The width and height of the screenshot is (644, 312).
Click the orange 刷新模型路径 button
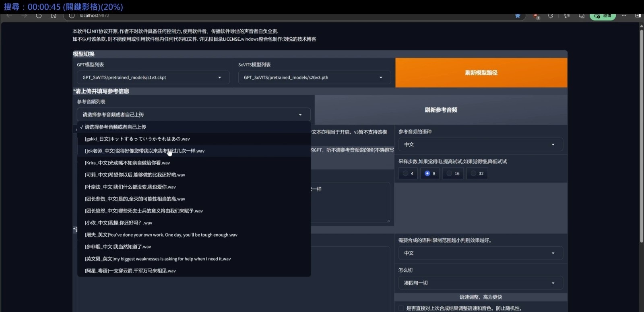[x=481, y=73]
